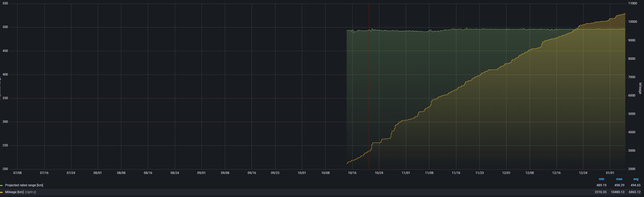The width and height of the screenshot is (644, 197).
Task: Sort legend by the max column header
Action: coord(619,179)
